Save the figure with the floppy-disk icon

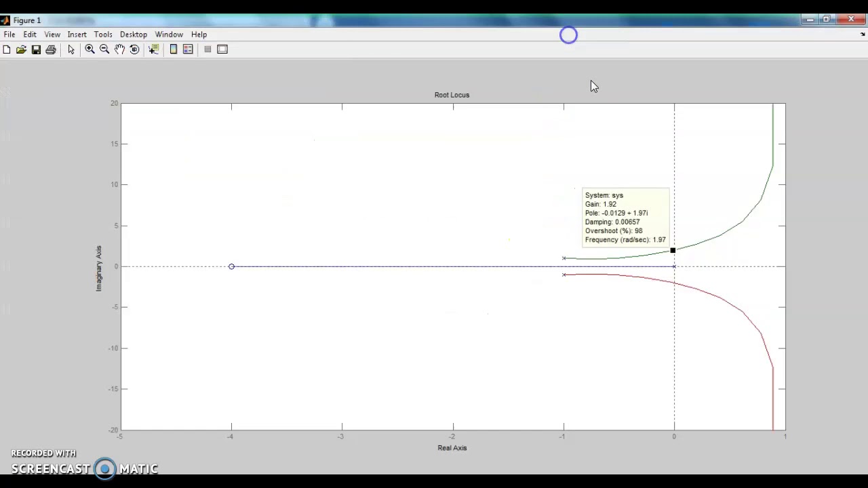click(x=36, y=49)
